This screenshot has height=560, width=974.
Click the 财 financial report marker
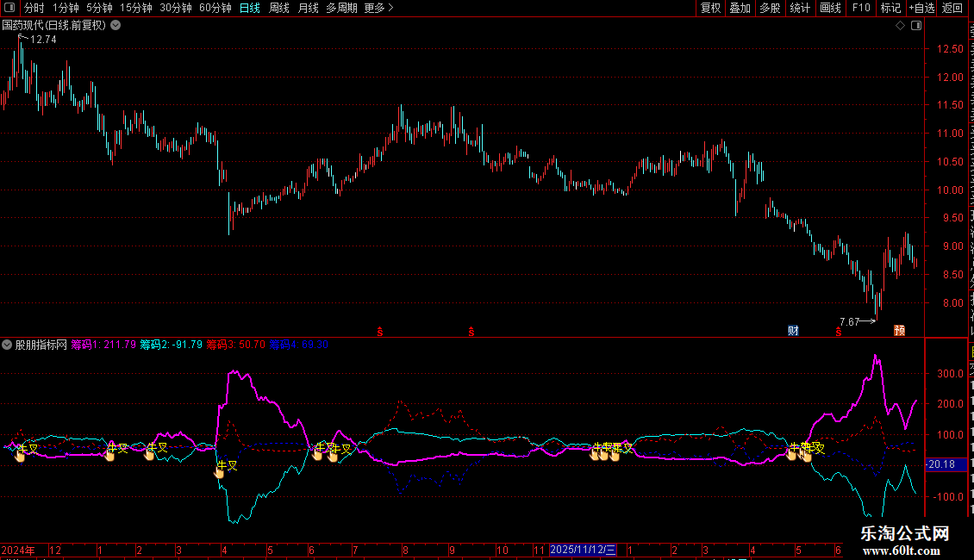793,331
